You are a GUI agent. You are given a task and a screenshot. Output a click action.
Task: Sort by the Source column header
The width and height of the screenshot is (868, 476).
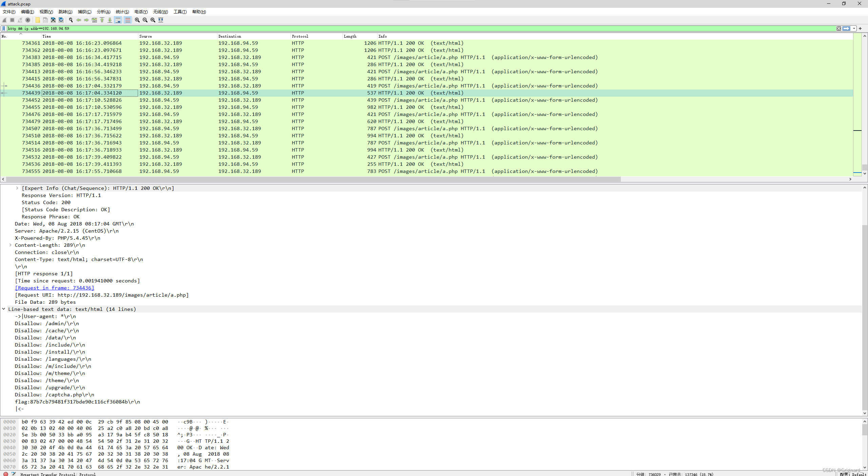177,36
